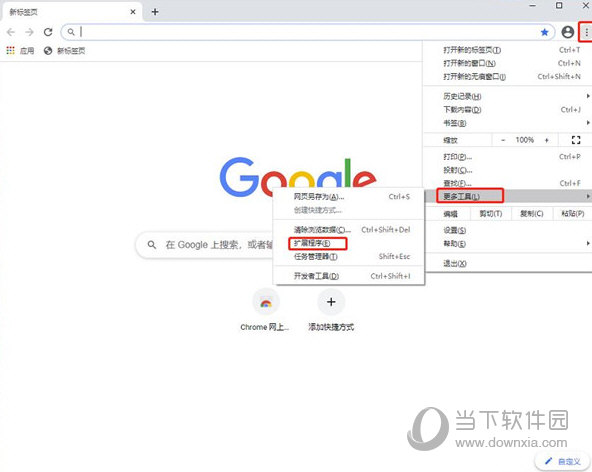The image size is (592, 472).
Task: Select 打开新的无痕窗口 menu item
Action: click(507, 77)
